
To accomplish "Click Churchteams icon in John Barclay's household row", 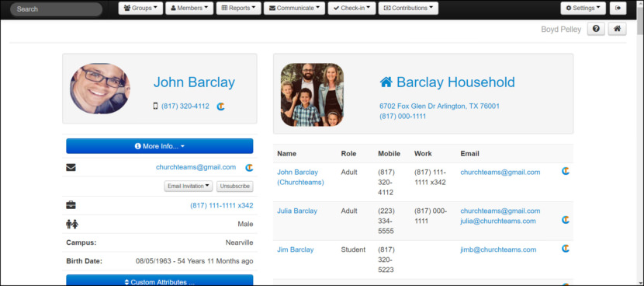I will (x=566, y=171).
